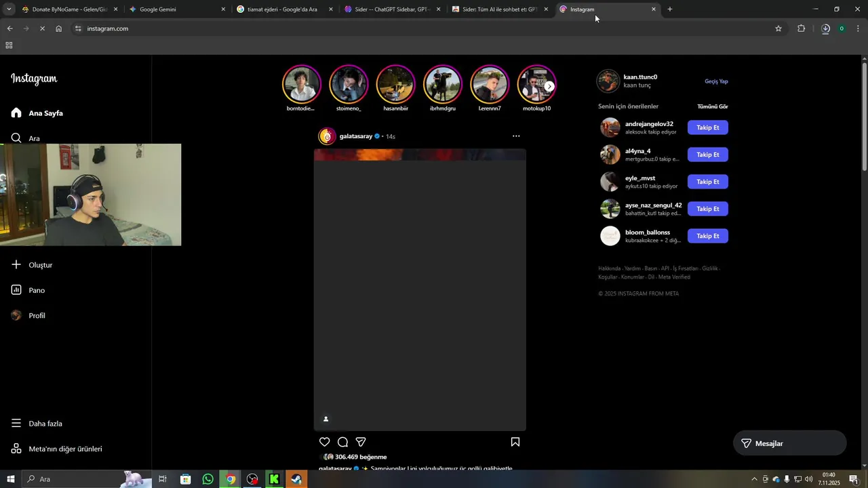The height and width of the screenshot is (488, 868).
Task: Open the Pano dashboard icon
Action: (16, 290)
